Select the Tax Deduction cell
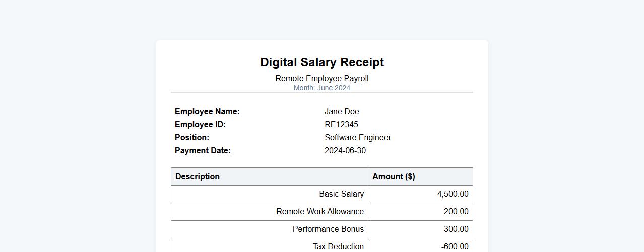The width and height of the screenshot is (644, 252). pos(270,245)
